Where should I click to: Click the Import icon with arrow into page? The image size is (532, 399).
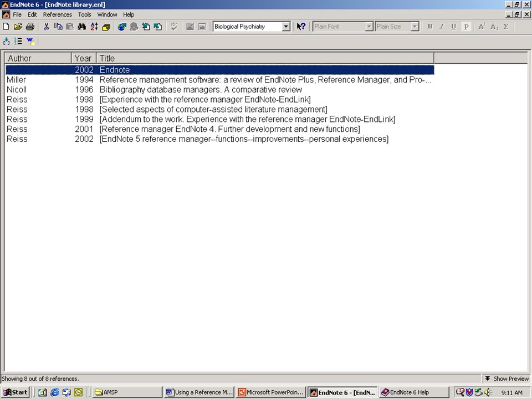[146, 27]
